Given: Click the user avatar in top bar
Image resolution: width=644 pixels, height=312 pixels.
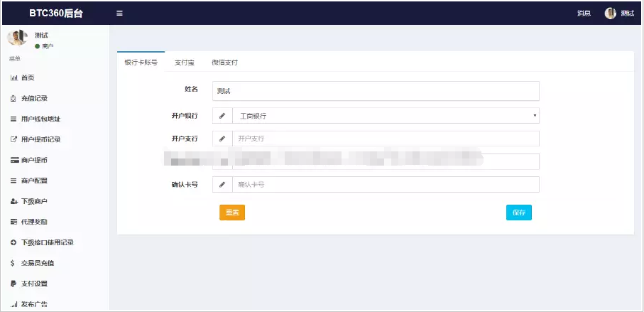Looking at the screenshot, I should pyautogui.click(x=611, y=14).
